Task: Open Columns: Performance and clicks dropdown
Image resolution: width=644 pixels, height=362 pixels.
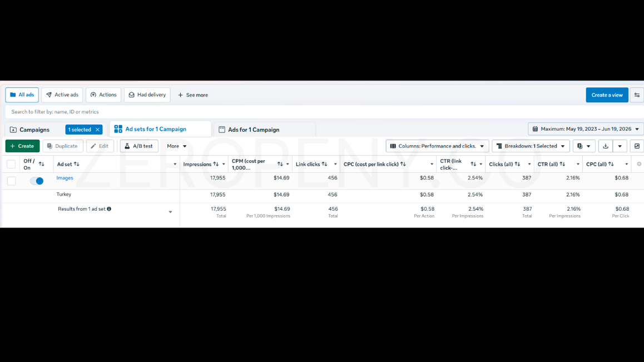Action: tap(437, 146)
